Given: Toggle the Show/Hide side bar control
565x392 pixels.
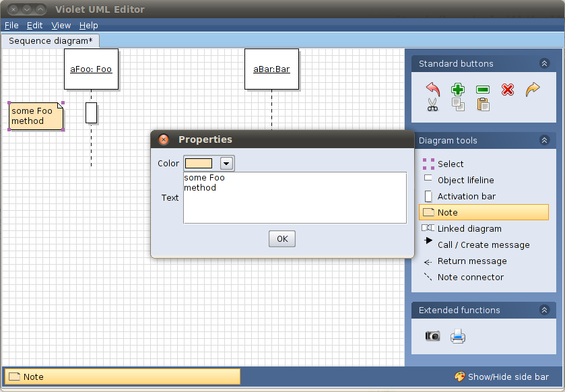Looking at the screenshot, I should [x=502, y=377].
